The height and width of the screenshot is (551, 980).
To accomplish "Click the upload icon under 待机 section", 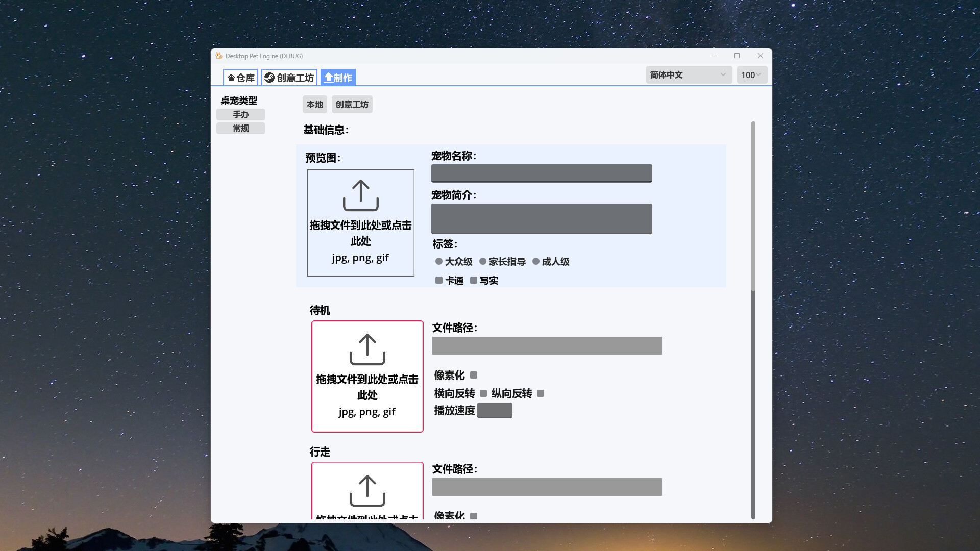I will (367, 349).
